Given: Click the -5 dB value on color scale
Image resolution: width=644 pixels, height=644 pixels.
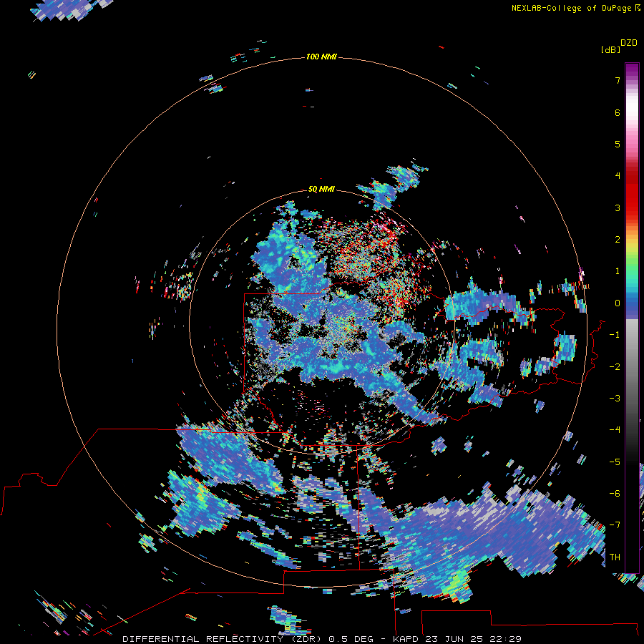Looking at the screenshot, I should click(x=615, y=462).
